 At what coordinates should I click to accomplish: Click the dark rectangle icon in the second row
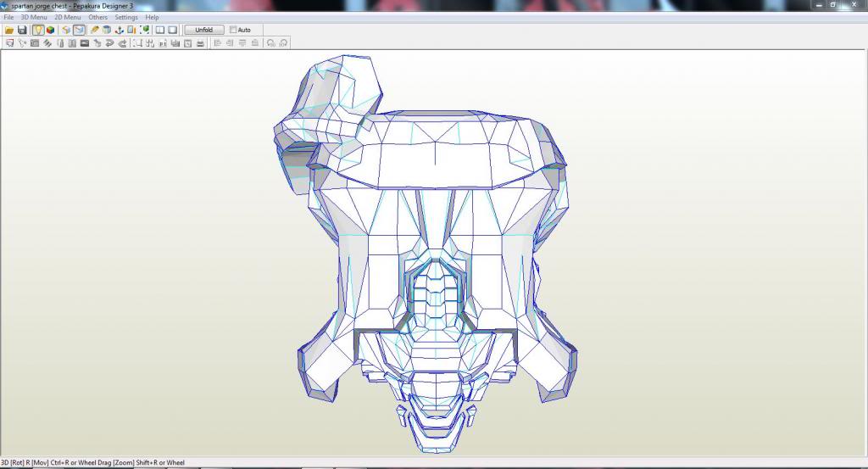point(85,43)
